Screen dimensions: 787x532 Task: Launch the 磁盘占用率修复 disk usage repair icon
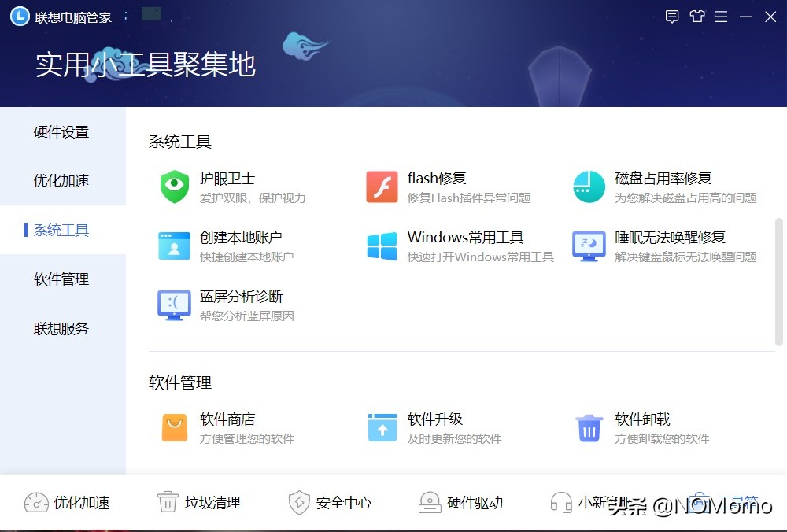[x=589, y=187]
